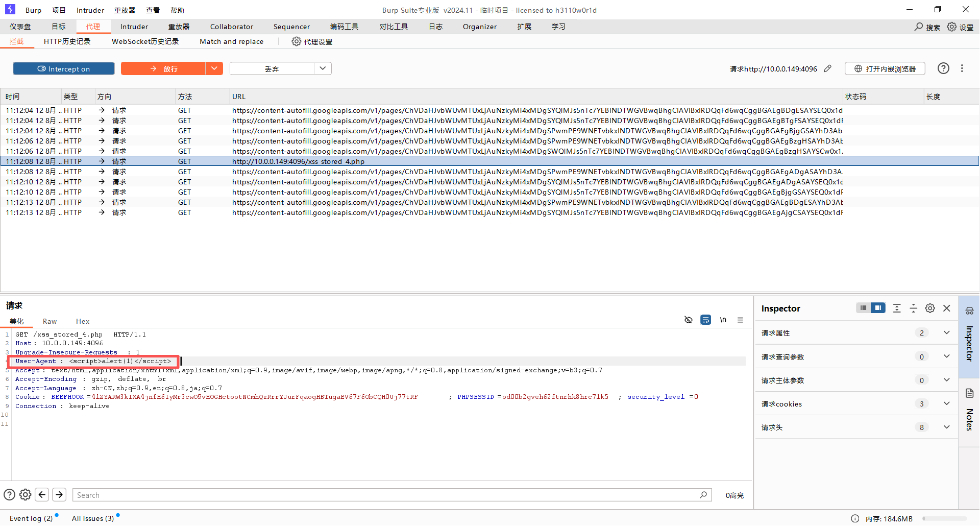This screenshot has height=526, width=980.
Task: Click the 代理设置 gear icon
Action: click(297, 41)
